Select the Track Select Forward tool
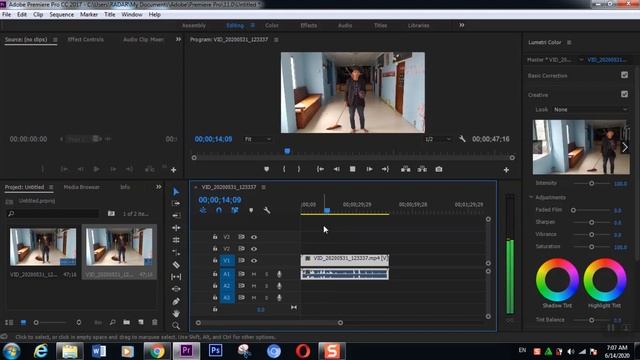Image resolution: width=640 pixels, height=360 pixels. [x=176, y=203]
